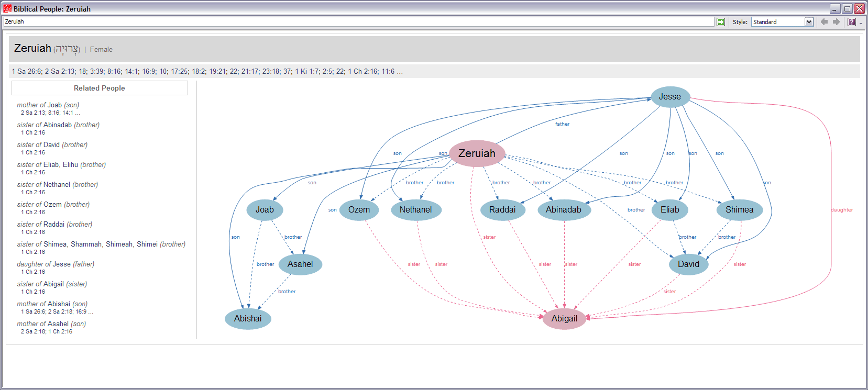Open the purple Help icon
The width and height of the screenshot is (868, 390).
pos(852,22)
